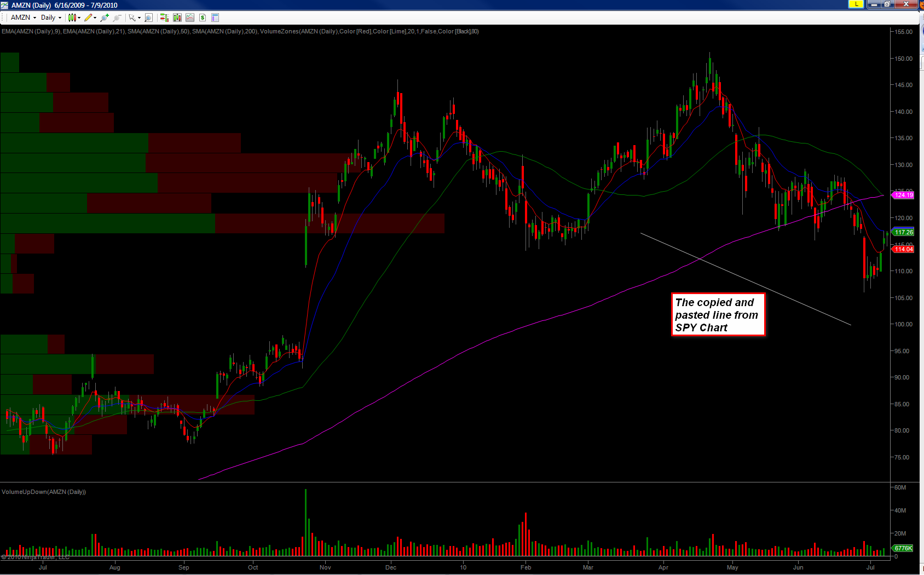Open the AMZN instrument selector dropdown
The height and width of the screenshot is (575, 924).
pyautogui.click(x=24, y=18)
